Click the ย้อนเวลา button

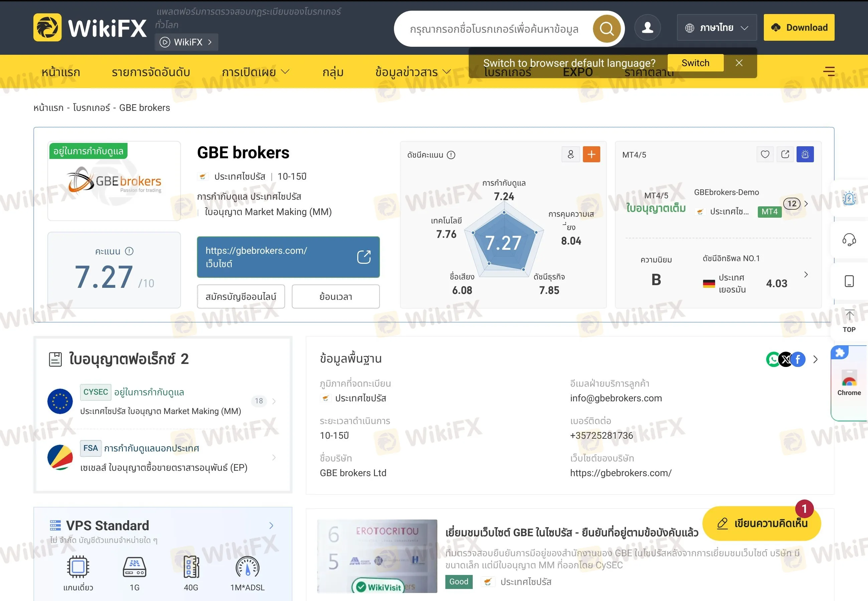[x=336, y=296]
